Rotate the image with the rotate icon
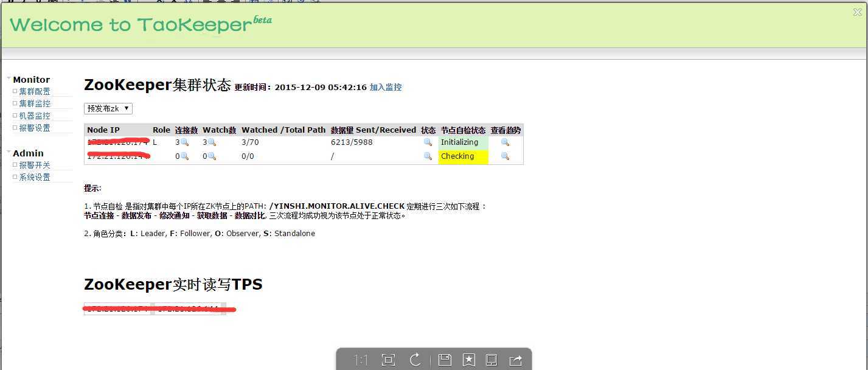The width and height of the screenshot is (868, 370). pyautogui.click(x=415, y=360)
